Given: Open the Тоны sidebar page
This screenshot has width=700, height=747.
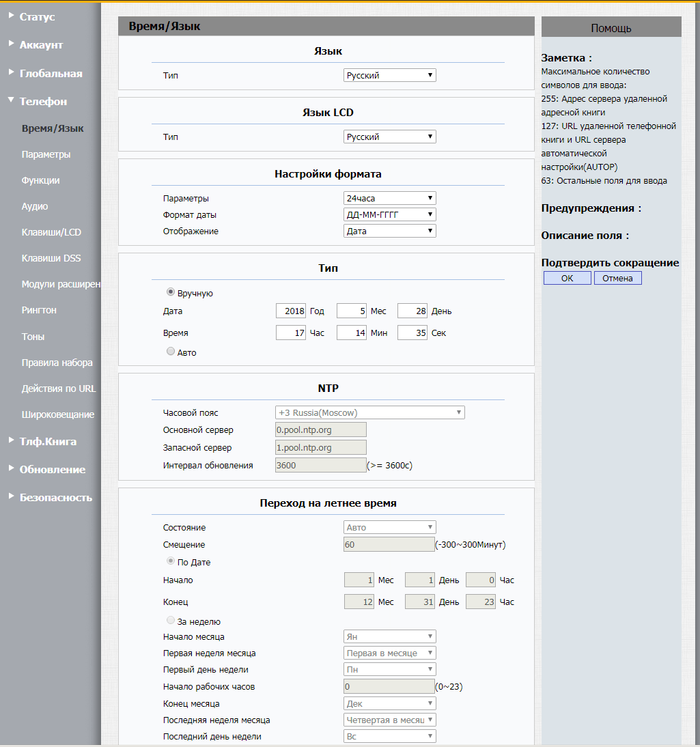Looking at the screenshot, I should click(x=33, y=337).
